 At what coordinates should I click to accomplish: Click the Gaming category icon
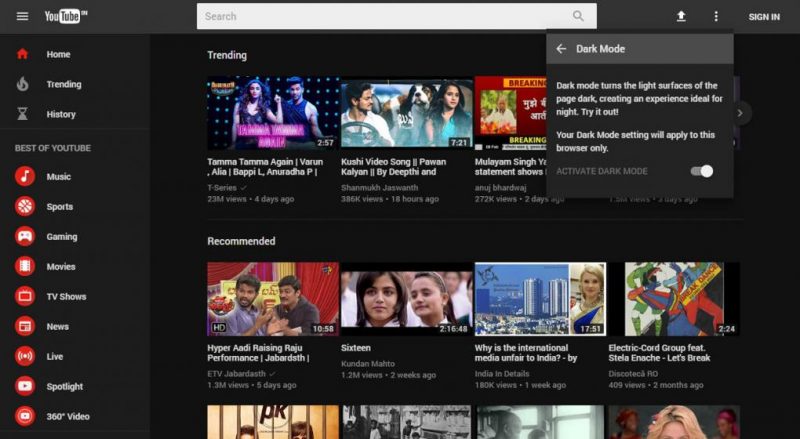(x=24, y=237)
